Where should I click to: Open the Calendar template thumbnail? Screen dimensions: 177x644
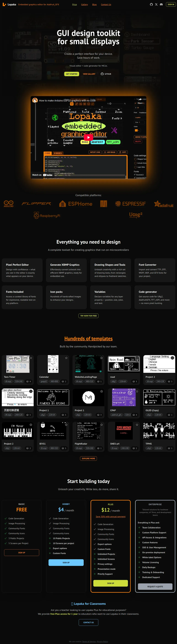(53, 364)
